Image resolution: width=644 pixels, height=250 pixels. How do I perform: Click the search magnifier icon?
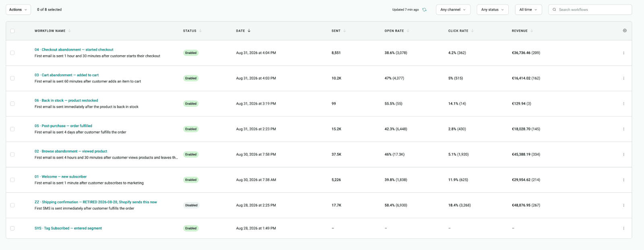[554, 10]
